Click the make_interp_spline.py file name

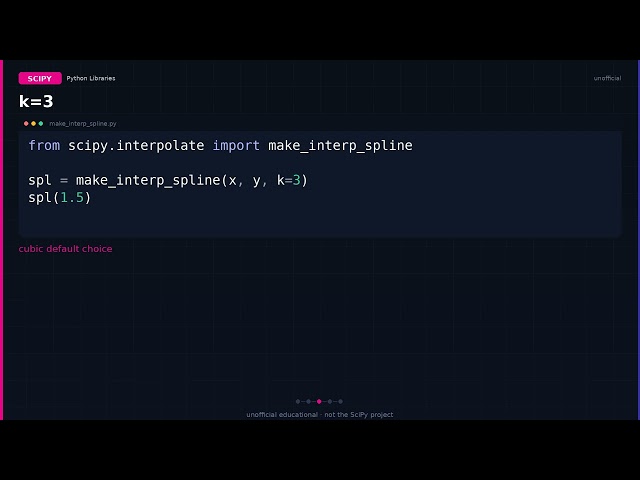(x=83, y=124)
